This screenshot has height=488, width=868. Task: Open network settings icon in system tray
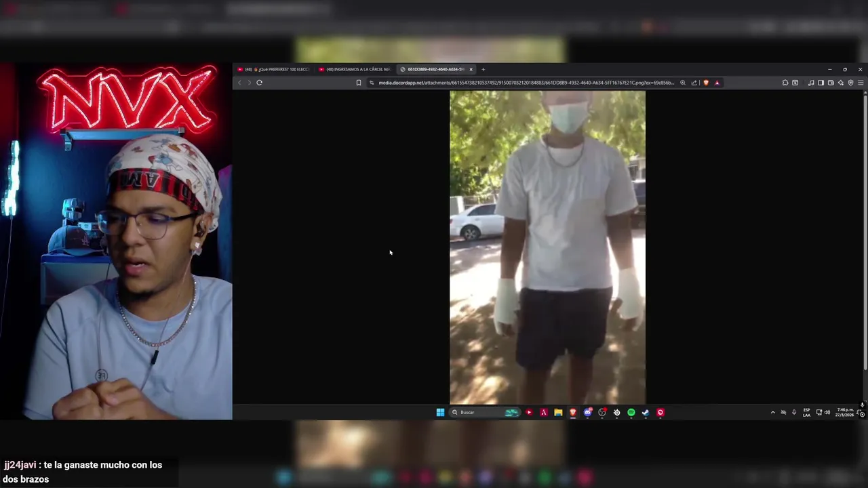(x=819, y=412)
